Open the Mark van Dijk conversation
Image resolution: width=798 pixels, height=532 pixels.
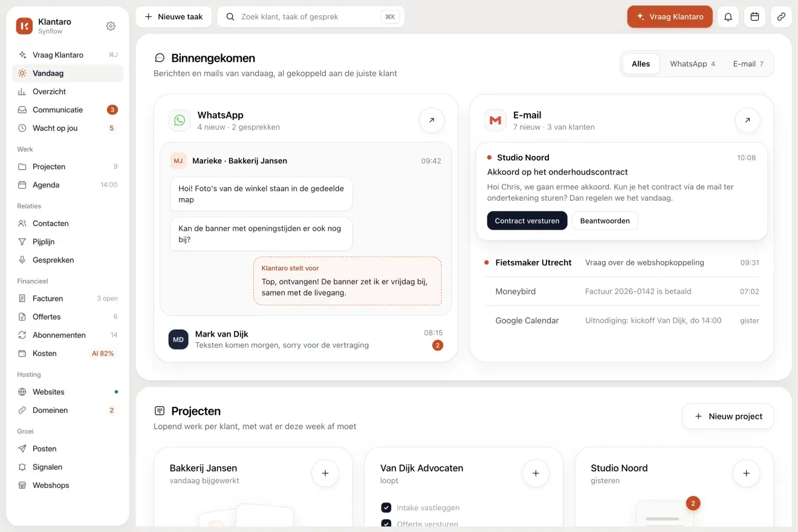pos(305,340)
